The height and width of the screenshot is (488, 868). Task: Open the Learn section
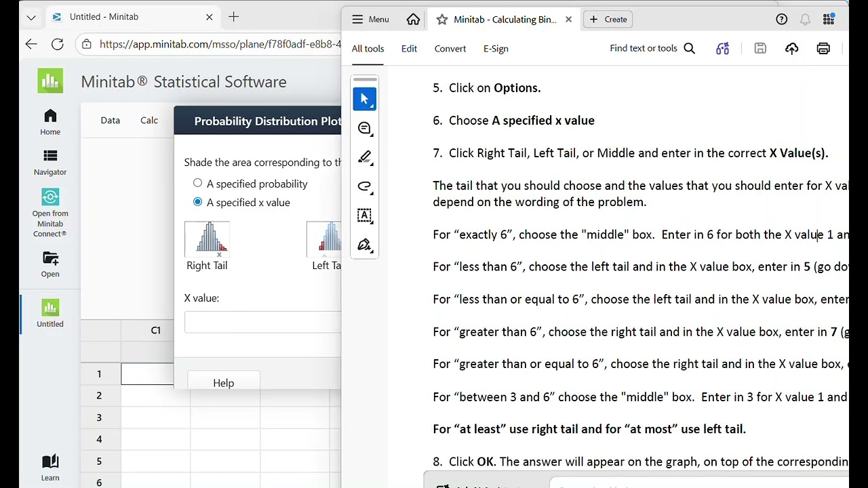[50, 468]
